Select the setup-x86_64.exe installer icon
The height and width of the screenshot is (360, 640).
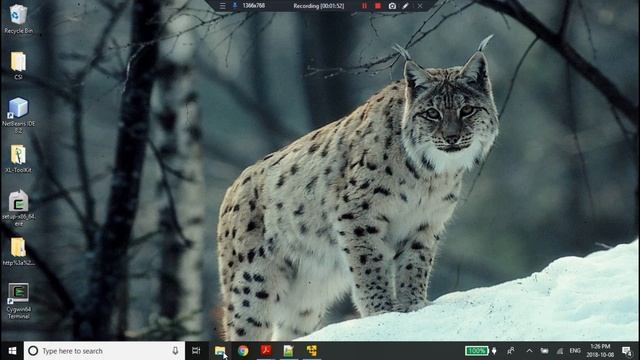click(18, 208)
